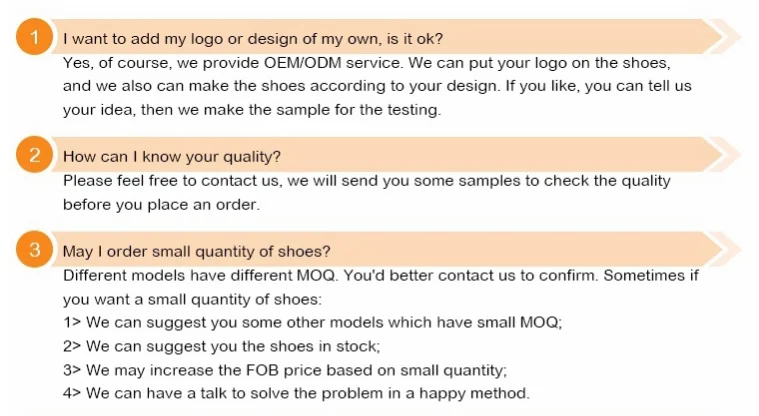Viewport: 759px width, 416px height.
Task: Click the line about make the sample for testing
Action: tap(252, 110)
